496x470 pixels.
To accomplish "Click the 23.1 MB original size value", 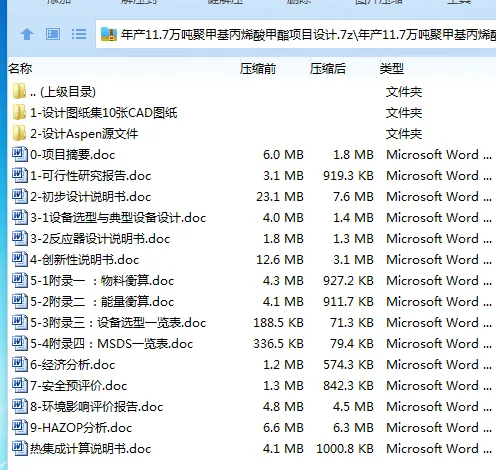I will click(x=280, y=197).
